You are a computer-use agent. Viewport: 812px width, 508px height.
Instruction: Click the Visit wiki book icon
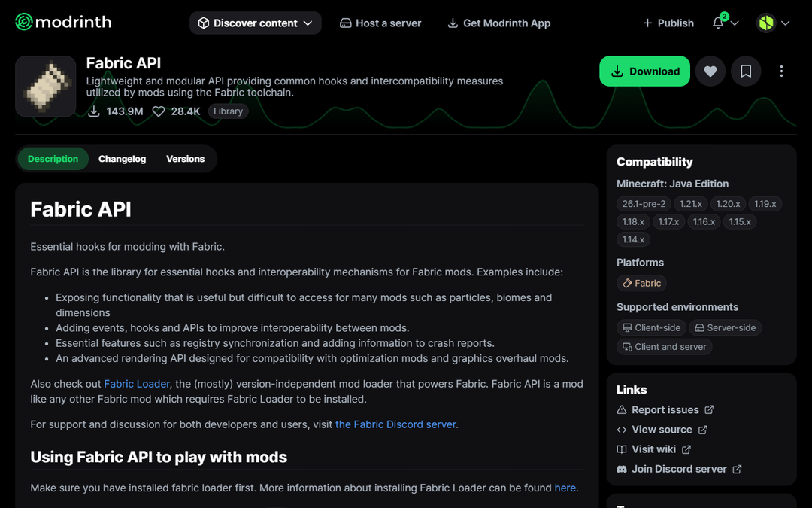tap(622, 449)
